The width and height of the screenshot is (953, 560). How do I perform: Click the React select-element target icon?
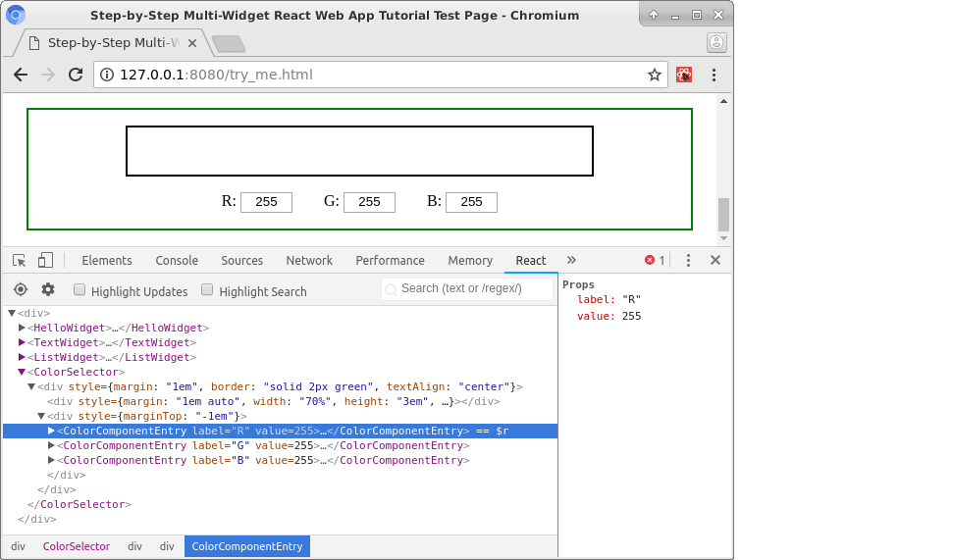click(20, 289)
